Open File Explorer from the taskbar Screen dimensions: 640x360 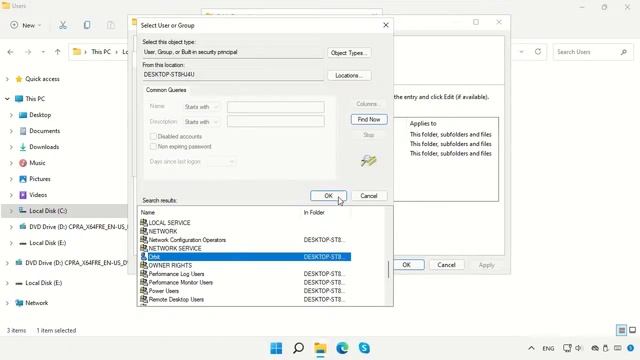[320, 348]
